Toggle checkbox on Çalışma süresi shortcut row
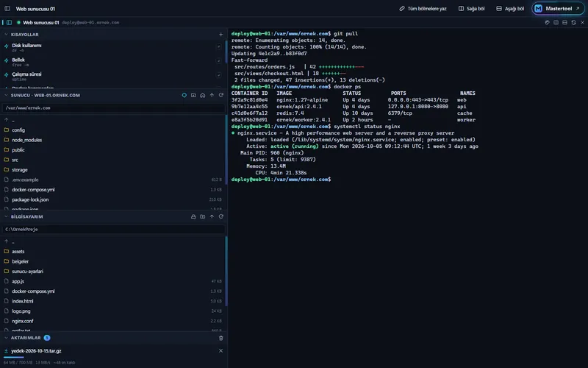The height and width of the screenshot is (368, 588). (x=218, y=75)
